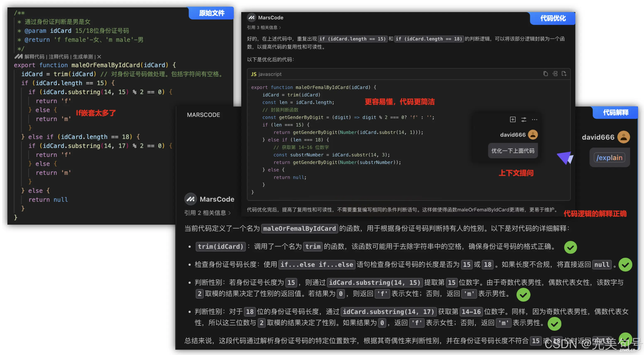
Task: Expand 引用 3 相关信息 references
Action: [264, 27]
